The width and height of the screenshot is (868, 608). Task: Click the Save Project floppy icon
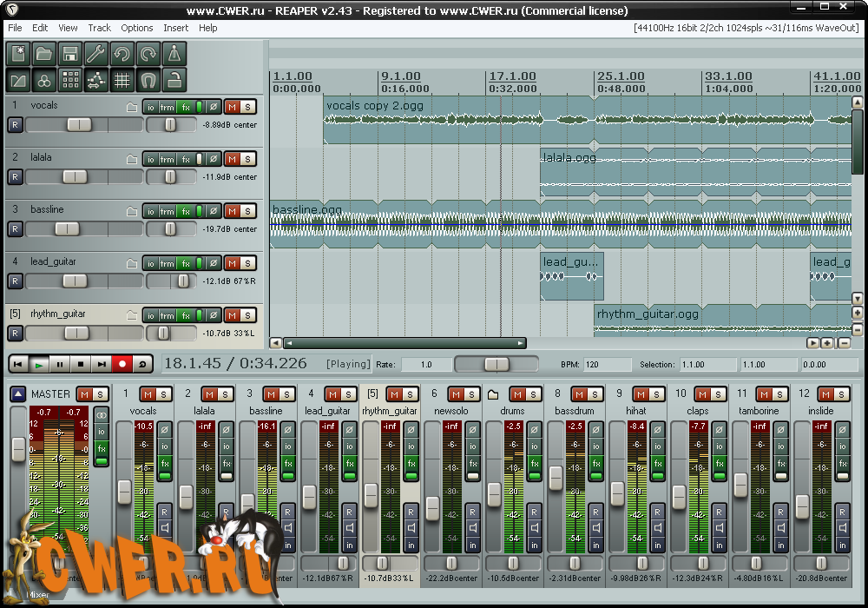pos(70,54)
